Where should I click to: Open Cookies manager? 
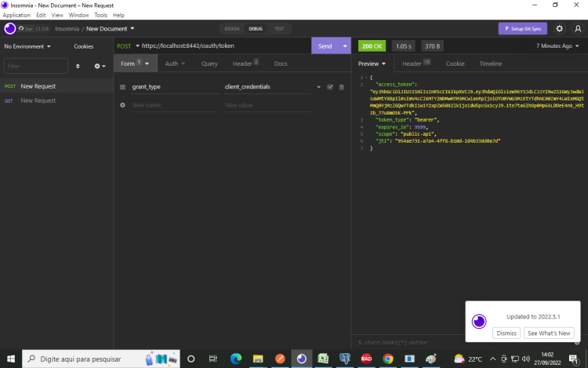coord(84,46)
